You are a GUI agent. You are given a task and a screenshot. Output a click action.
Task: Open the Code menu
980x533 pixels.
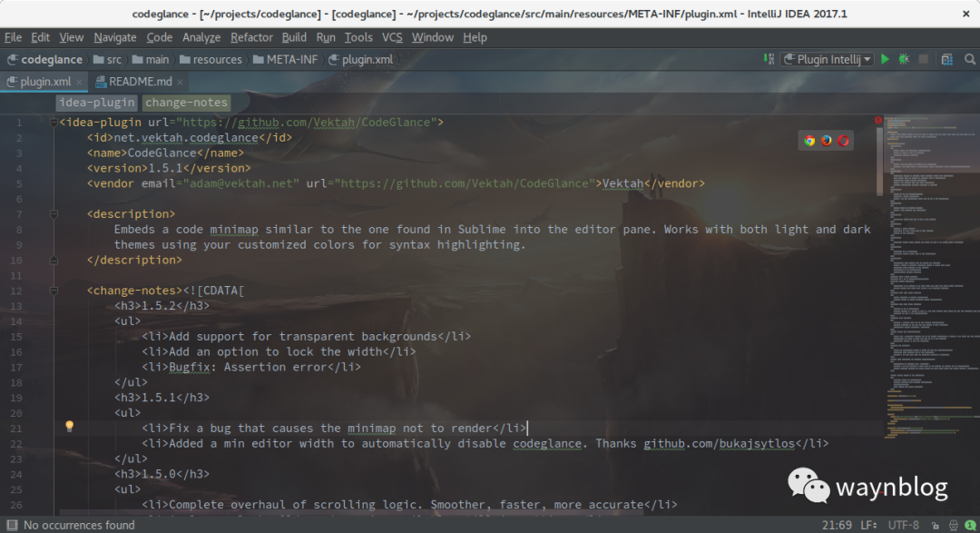point(160,37)
